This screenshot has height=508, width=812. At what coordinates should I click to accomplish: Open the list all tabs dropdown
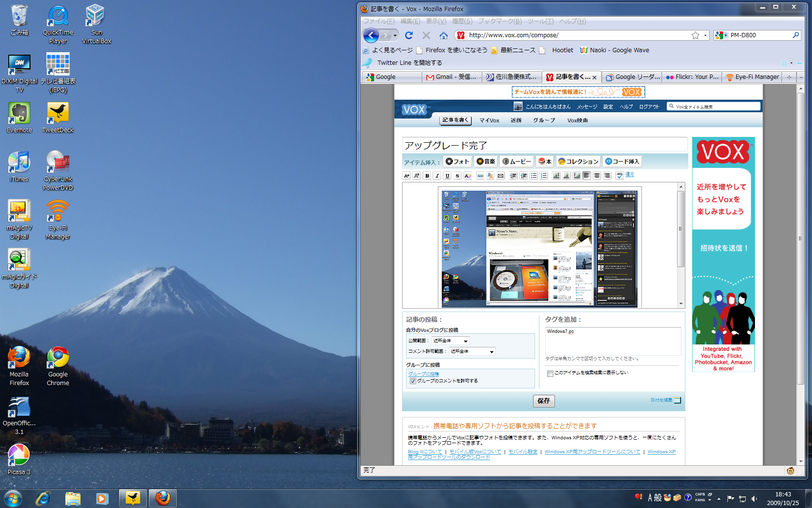(800, 77)
